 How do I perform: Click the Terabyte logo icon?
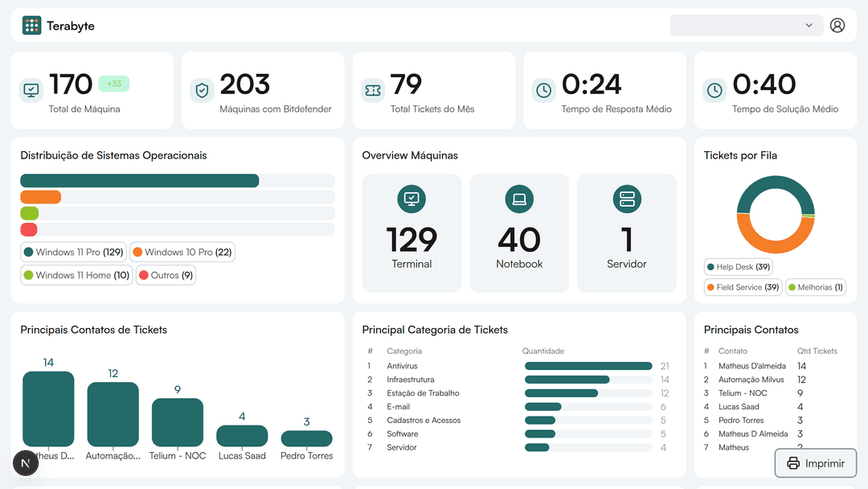(31, 26)
